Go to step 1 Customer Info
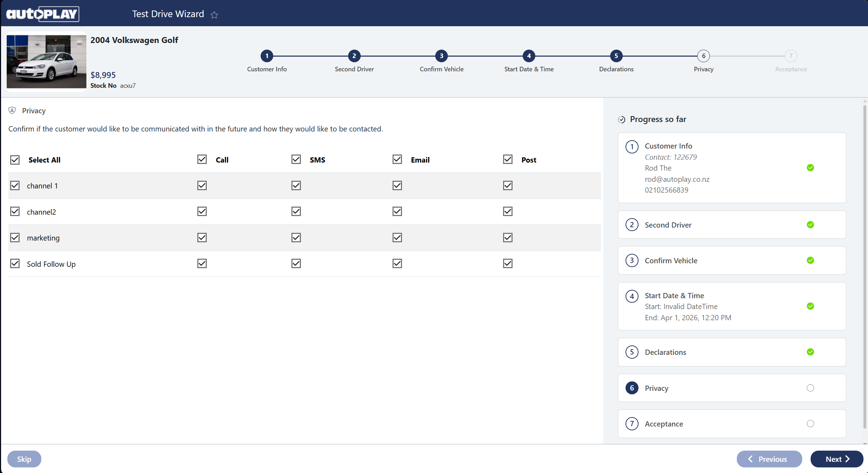The width and height of the screenshot is (868, 473). click(267, 56)
